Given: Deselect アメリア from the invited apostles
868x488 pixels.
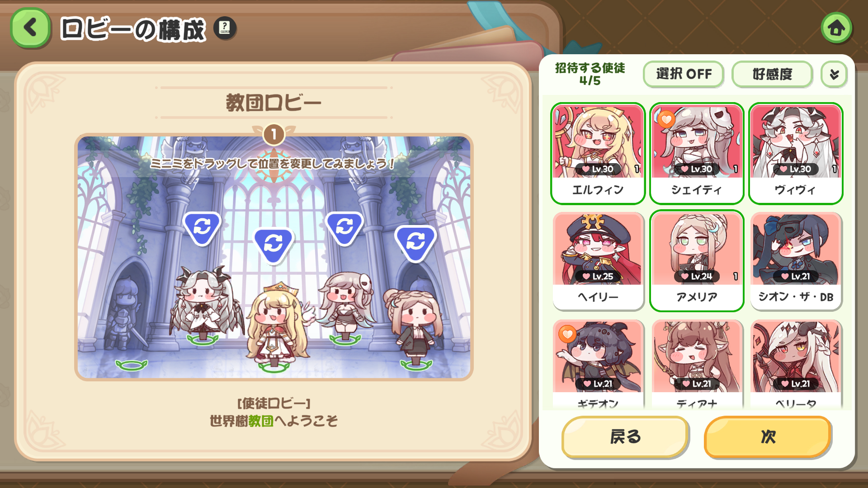Looking at the screenshot, I should pos(697,261).
